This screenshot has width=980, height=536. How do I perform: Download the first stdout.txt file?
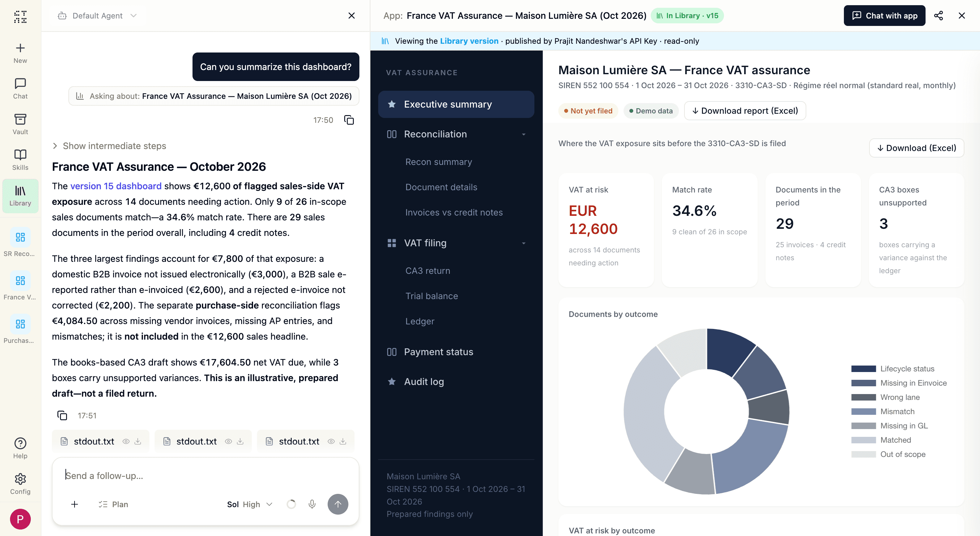[x=138, y=441]
